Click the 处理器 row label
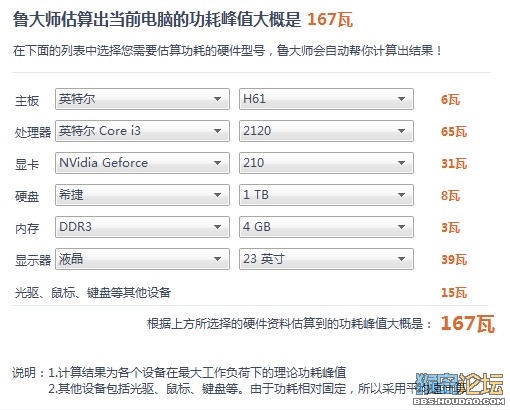Screen dimensions: 510x410 [x=33, y=132]
